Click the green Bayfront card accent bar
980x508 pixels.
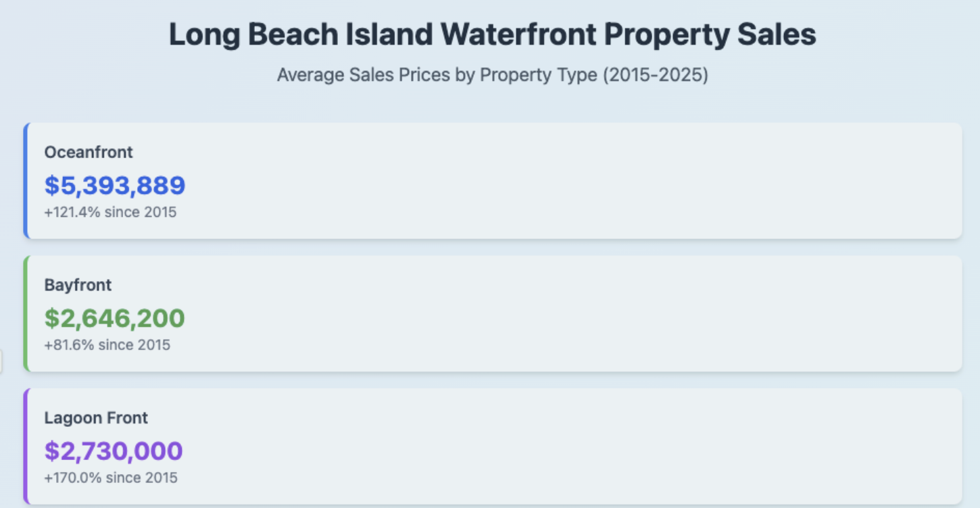[26, 313]
